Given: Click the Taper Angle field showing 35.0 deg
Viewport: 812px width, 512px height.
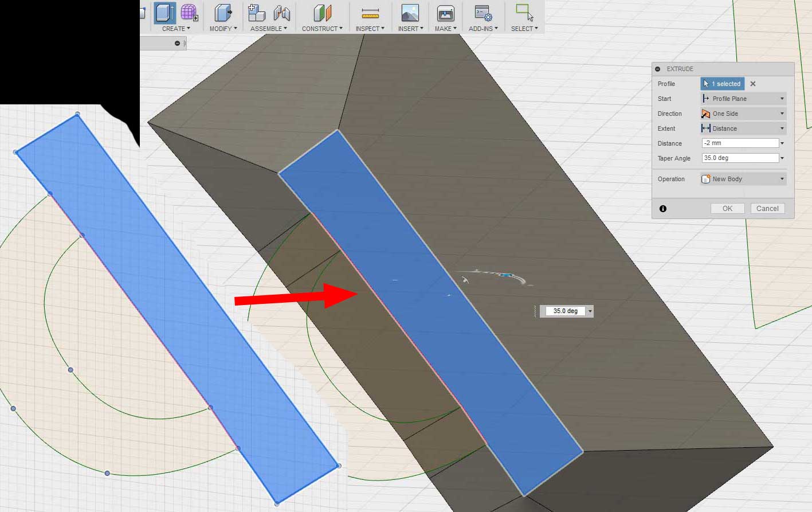Looking at the screenshot, I should (x=739, y=158).
